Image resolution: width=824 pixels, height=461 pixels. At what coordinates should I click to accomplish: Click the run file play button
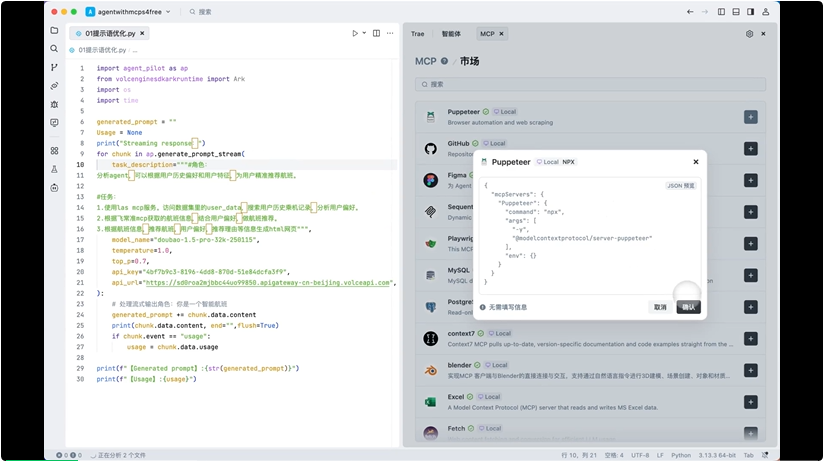click(x=355, y=33)
